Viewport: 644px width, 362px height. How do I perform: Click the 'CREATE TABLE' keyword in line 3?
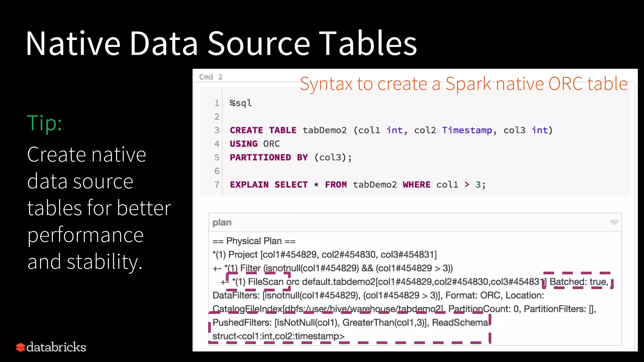263,130
